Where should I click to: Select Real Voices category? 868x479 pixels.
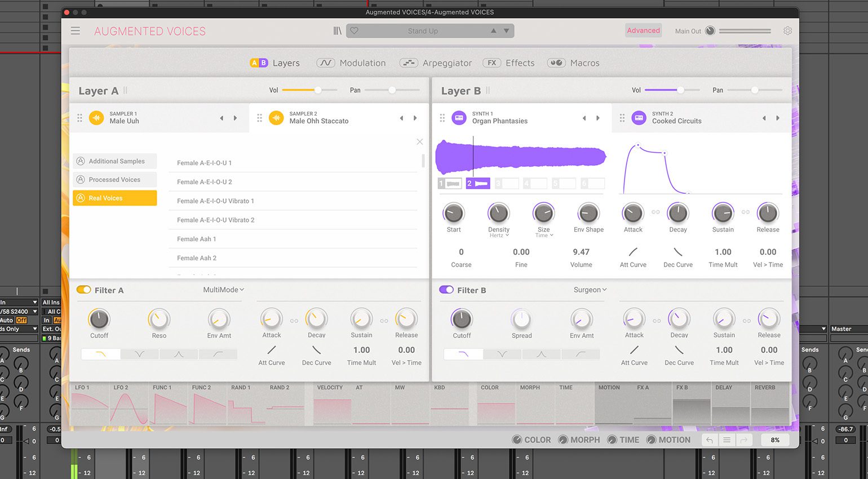pyautogui.click(x=115, y=198)
